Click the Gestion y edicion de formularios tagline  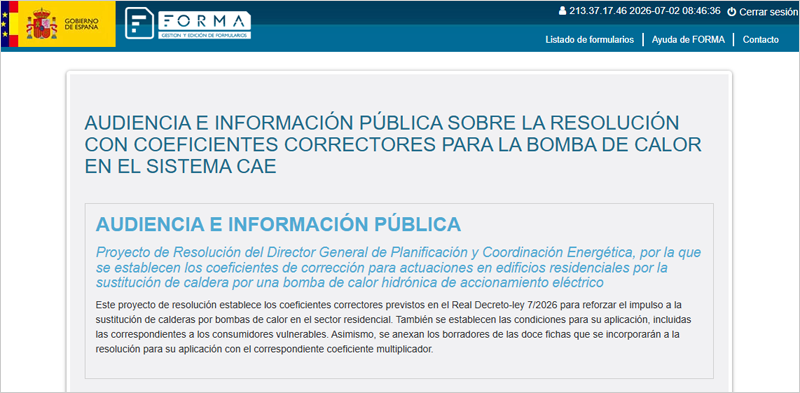pos(204,36)
